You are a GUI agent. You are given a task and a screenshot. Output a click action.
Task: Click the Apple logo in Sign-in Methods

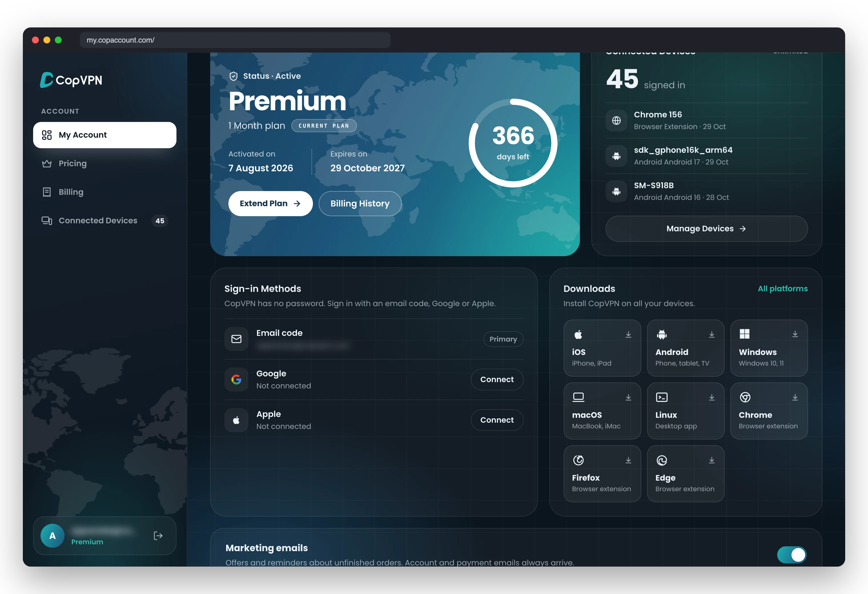point(236,420)
